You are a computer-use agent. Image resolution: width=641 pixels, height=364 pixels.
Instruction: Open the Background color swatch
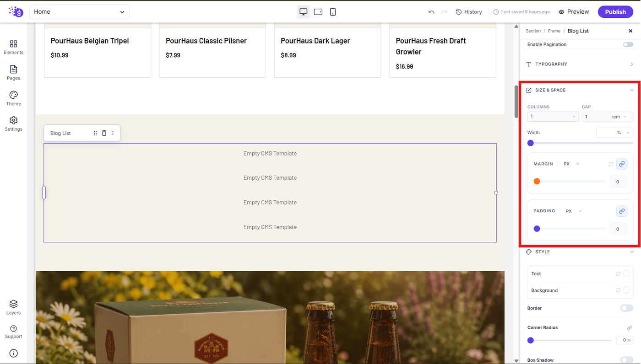click(x=626, y=290)
